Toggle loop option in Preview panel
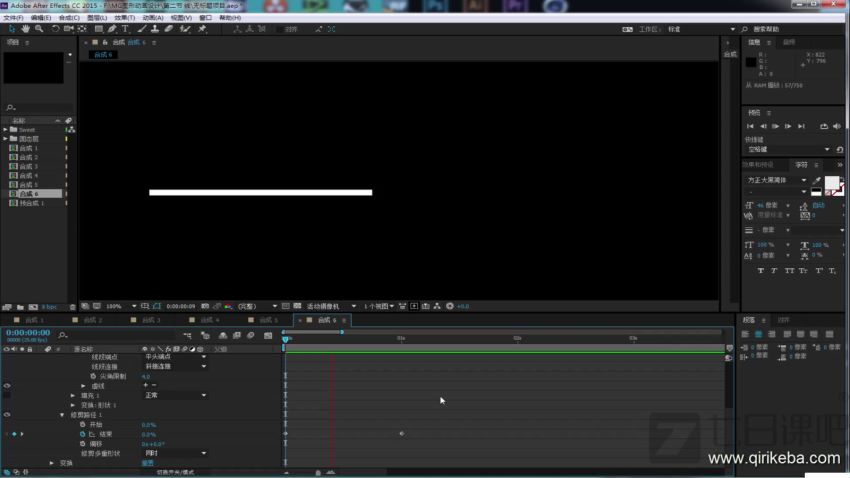The width and height of the screenshot is (850, 478). (824, 126)
